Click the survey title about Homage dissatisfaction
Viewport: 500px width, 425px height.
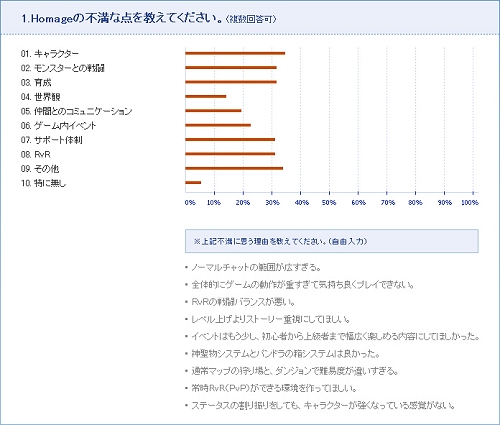[149, 18]
